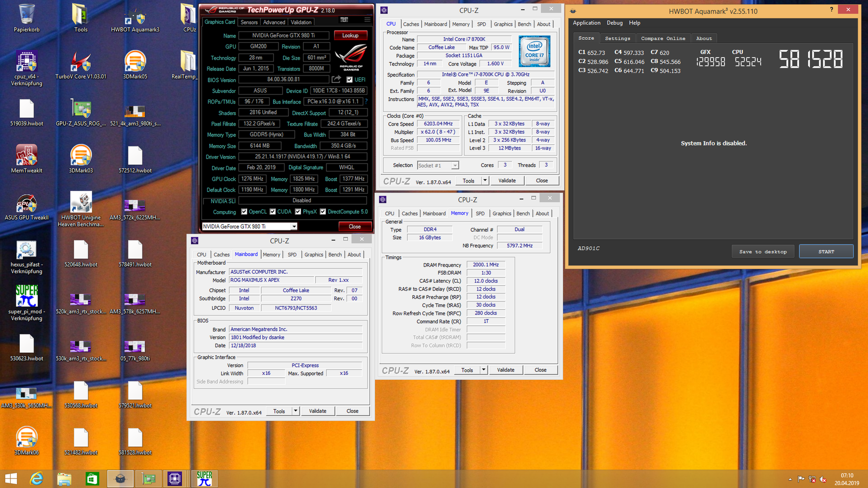Viewport: 868px width, 488px height.
Task: Launch hexus_pifast shortcut on desktop
Action: coord(27,257)
